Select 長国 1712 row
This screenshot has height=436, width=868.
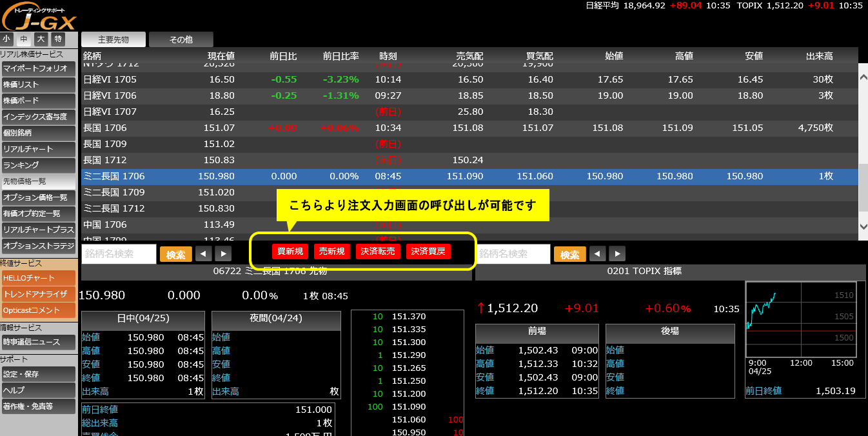[469, 160]
